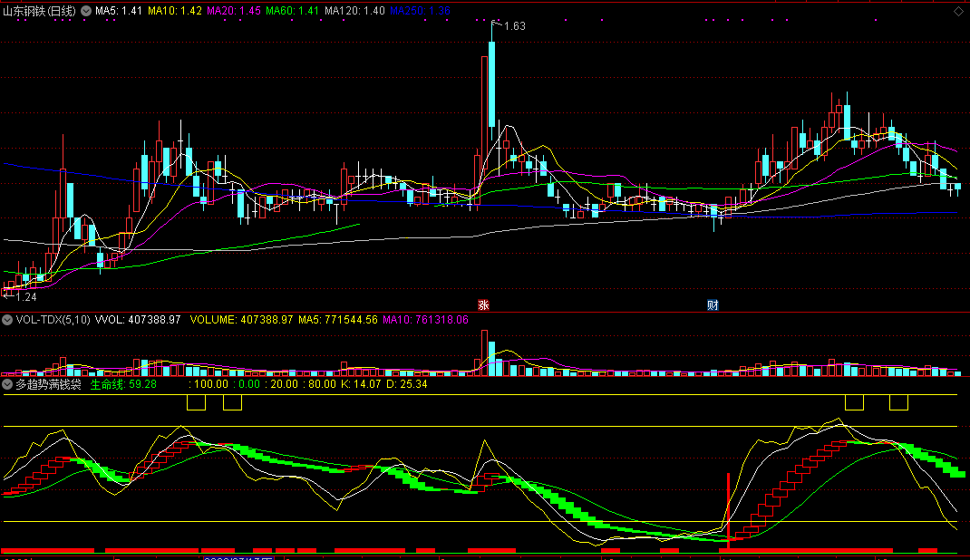
Task: Click the :20.00 indicator value
Action: pyautogui.click(x=281, y=384)
